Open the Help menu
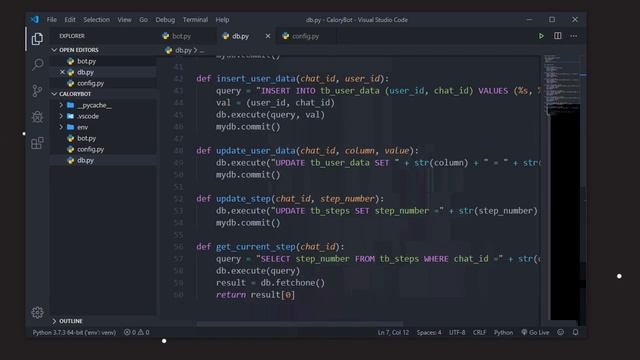 pyautogui.click(x=222, y=20)
